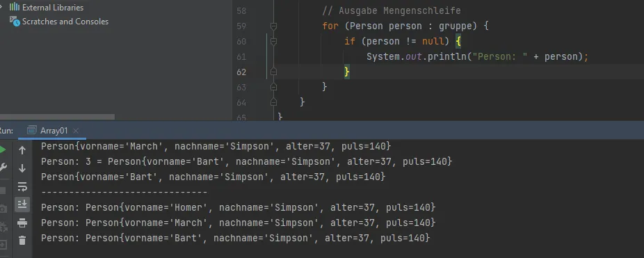Open run configuration via wrench icon
The image size is (644, 258).
pyautogui.click(x=2, y=168)
